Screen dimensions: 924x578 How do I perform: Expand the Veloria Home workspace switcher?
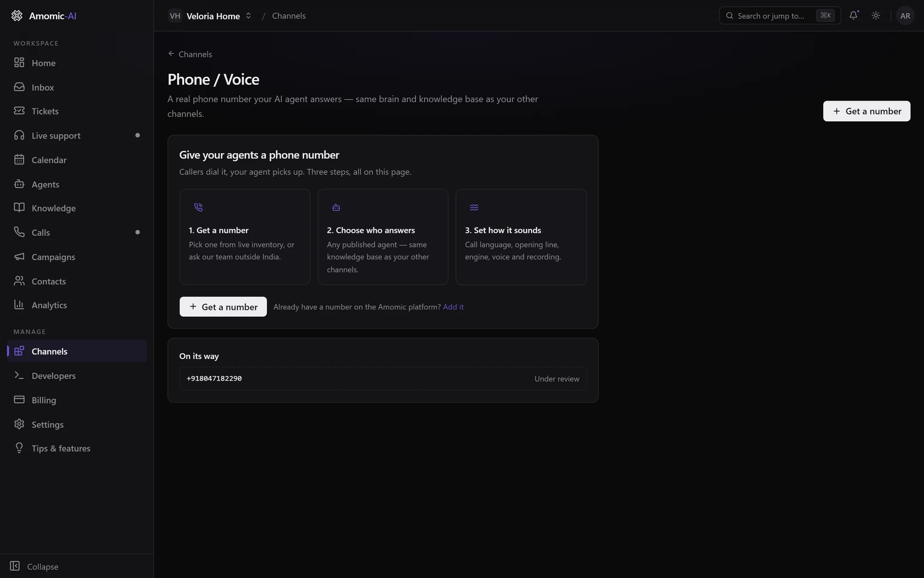point(210,16)
